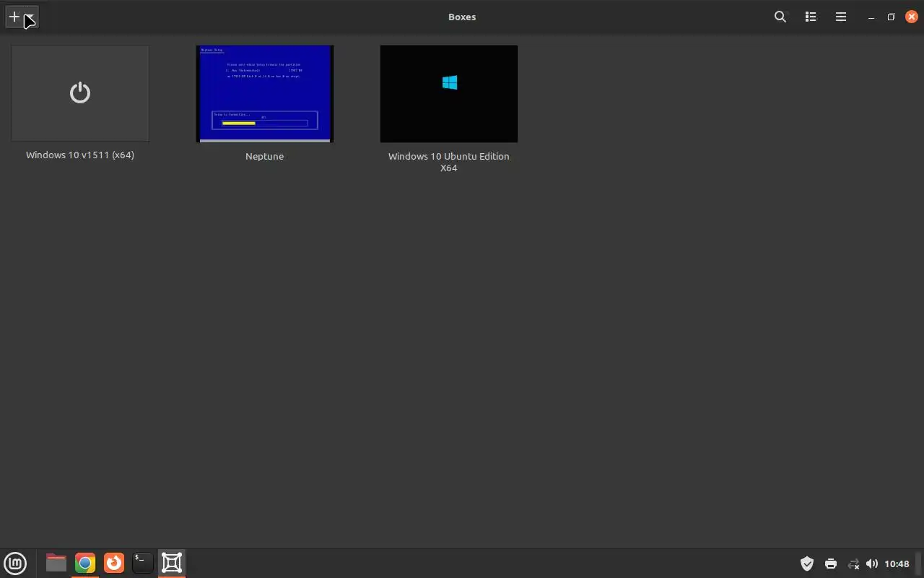Open the volume control tray icon

point(872,564)
